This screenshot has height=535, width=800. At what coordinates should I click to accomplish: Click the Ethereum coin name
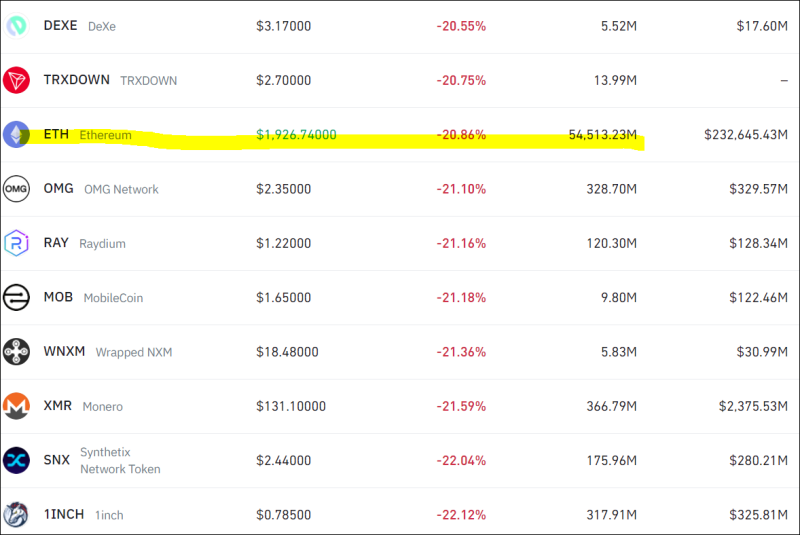pos(106,135)
